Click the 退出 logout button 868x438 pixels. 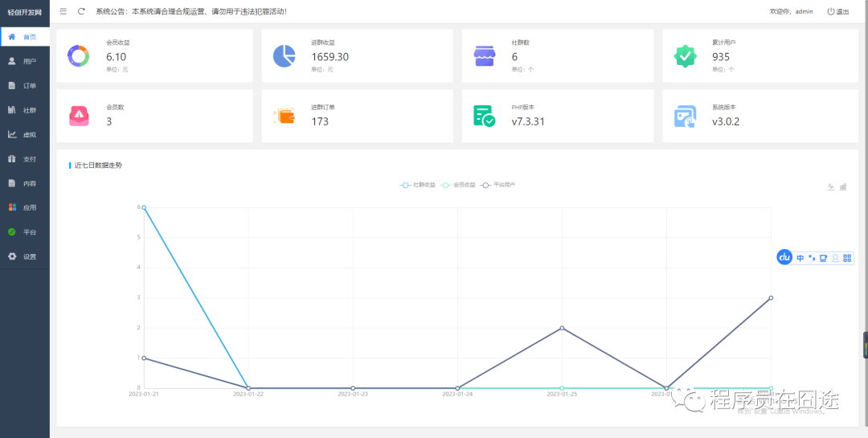(838, 11)
